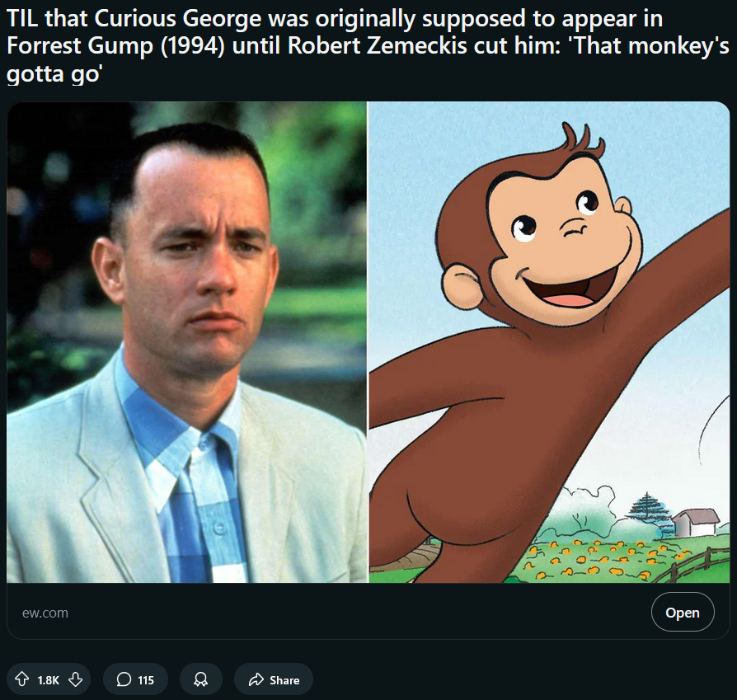Viewport: 737px width, 700px height.
Task: Open comments via the speech bubble icon
Action: [x=124, y=679]
